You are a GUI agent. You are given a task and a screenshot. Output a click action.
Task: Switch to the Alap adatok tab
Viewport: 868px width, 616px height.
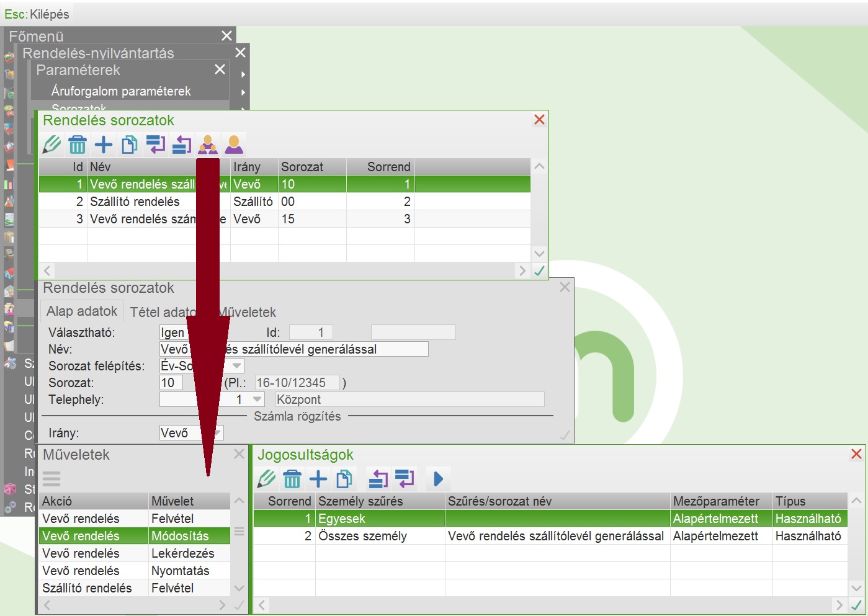82,311
